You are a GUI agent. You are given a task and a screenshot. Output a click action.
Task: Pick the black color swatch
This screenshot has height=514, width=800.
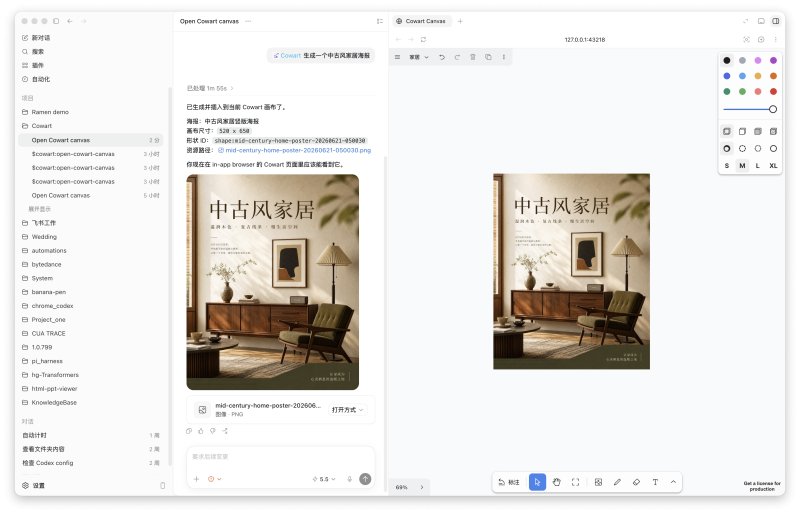(x=727, y=60)
